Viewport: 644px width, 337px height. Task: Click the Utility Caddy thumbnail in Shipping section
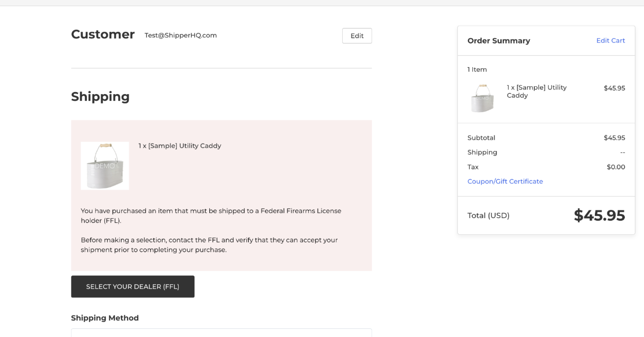pyautogui.click(x=105, y=165)
